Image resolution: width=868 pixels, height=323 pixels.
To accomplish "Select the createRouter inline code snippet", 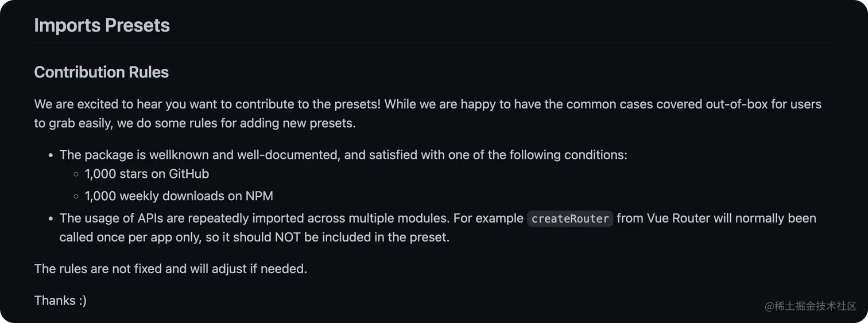I will (x=570, y=219).
